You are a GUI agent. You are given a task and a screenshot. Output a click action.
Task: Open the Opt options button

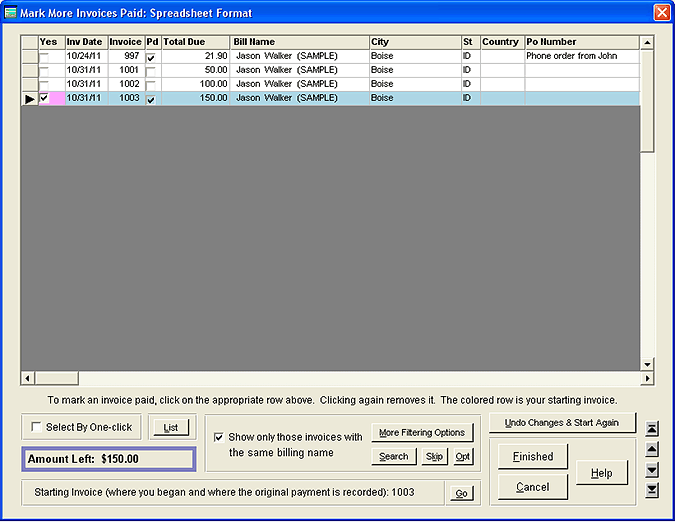pos(462,456)
